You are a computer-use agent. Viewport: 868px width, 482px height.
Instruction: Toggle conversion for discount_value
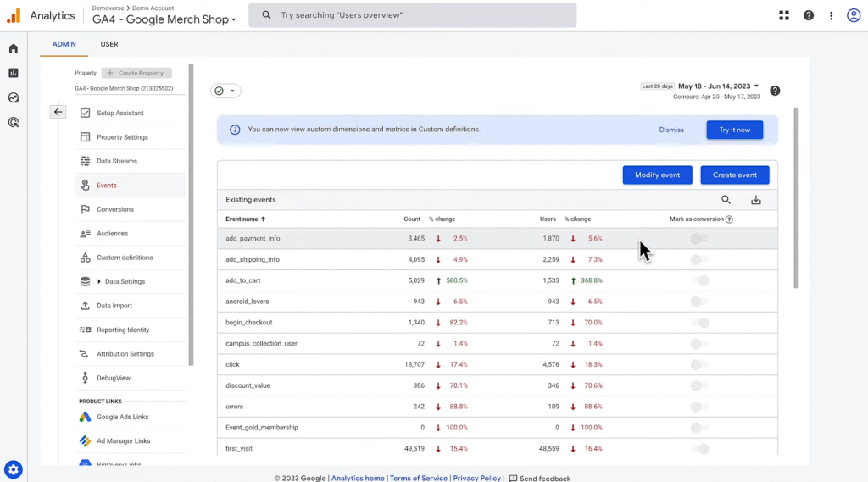coord(699,385)
